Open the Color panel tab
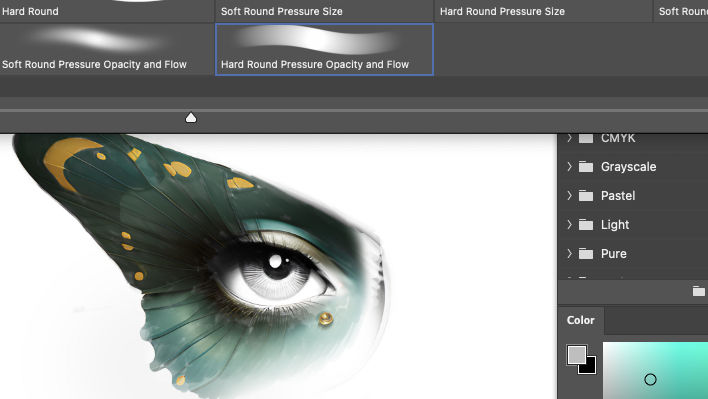The height and width of the screenshot is (399, 708). click(x=581, y=320)
